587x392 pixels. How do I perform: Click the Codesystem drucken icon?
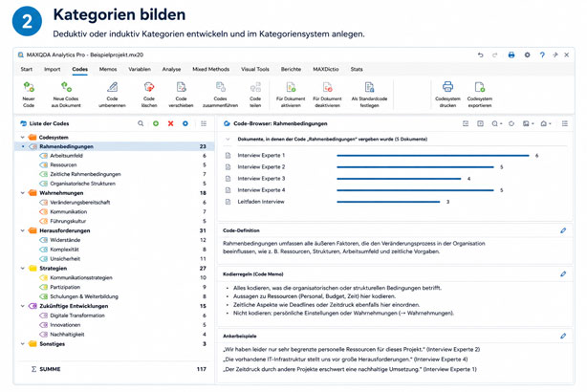tap(447, 87)
